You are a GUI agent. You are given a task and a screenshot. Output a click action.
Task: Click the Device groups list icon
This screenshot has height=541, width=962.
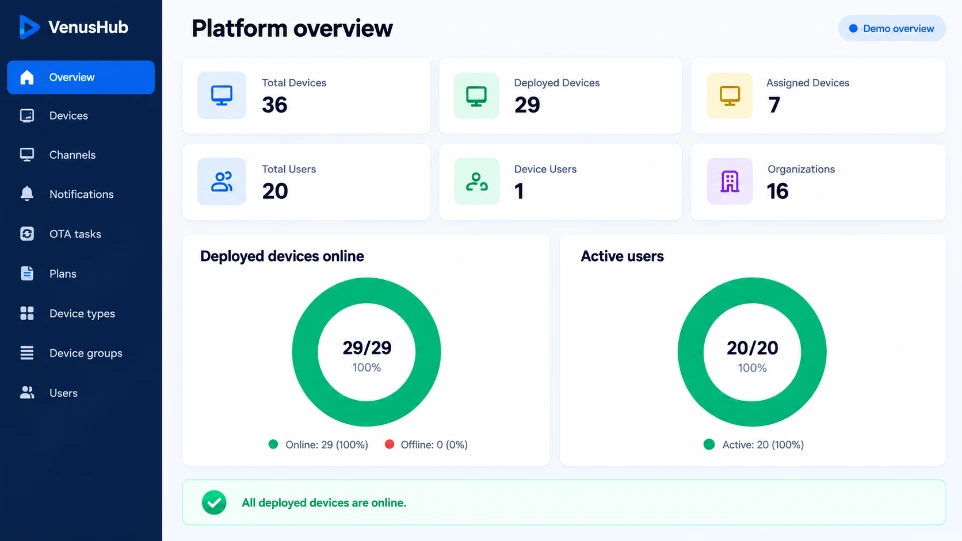click(x=27, y=353)
